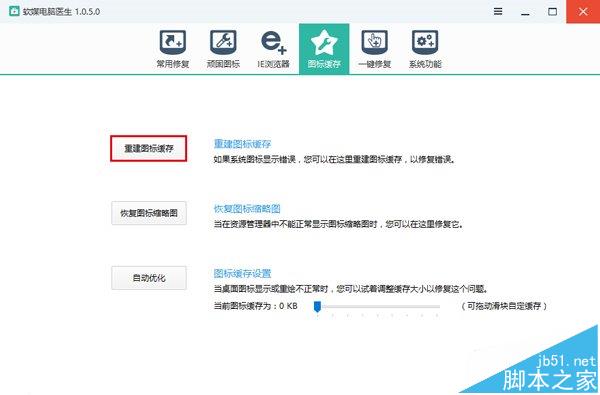Click the icon cache size slider handle
This screenshot has height=395, width=600.
(x=317, y=306)
